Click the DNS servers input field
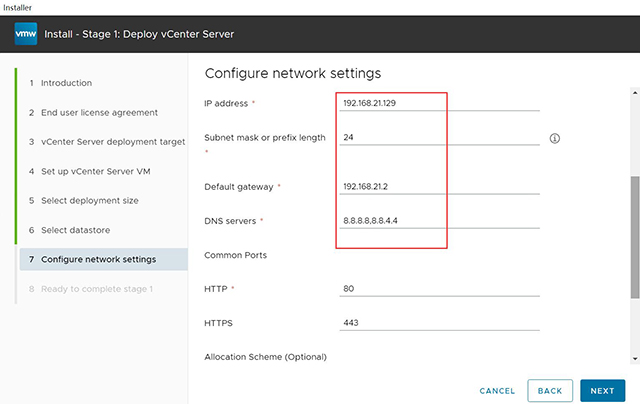This screenshot has width=640, height=404. coord(439,221)
